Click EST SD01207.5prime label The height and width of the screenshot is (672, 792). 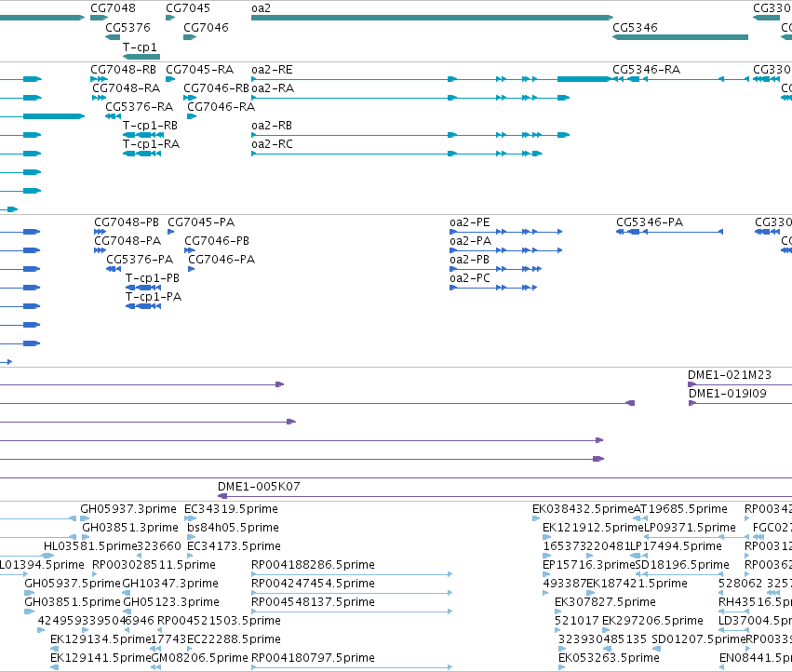tap(699, 639)
